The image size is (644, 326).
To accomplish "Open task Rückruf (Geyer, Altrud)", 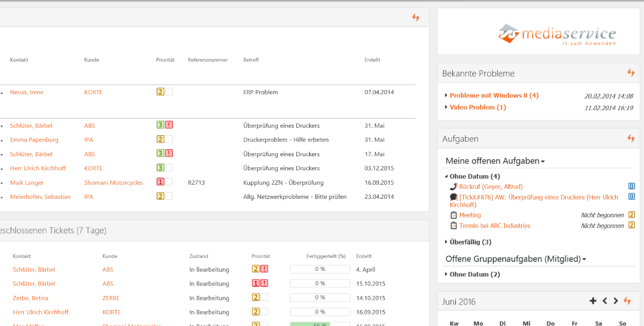I will (491, 186).
